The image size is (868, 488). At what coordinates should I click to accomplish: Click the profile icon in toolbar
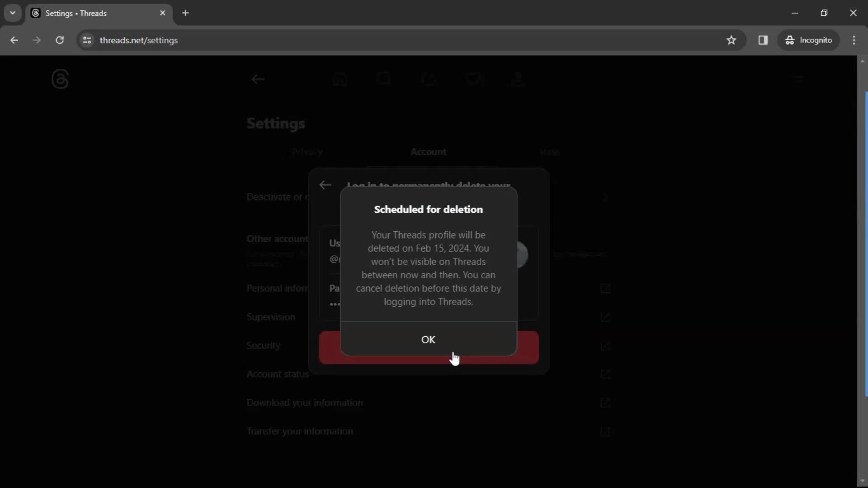518,79
